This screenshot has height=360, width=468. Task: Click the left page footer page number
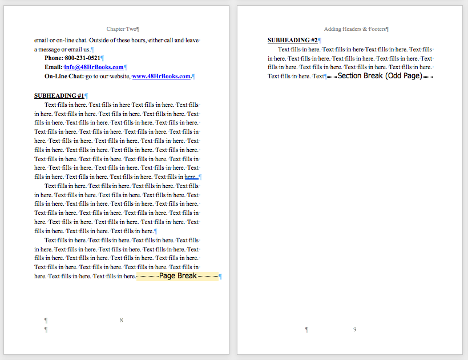pyautogui.click(x=121, y=320)
